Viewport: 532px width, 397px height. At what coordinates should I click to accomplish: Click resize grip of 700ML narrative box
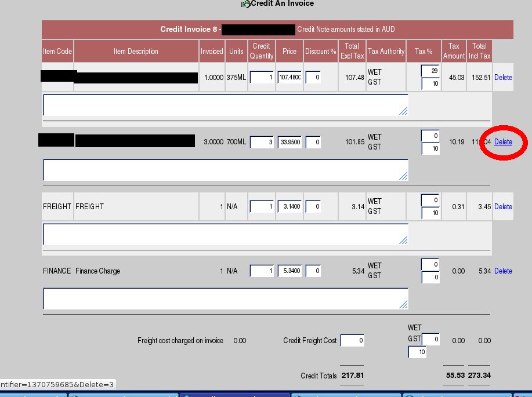(404, 176)
